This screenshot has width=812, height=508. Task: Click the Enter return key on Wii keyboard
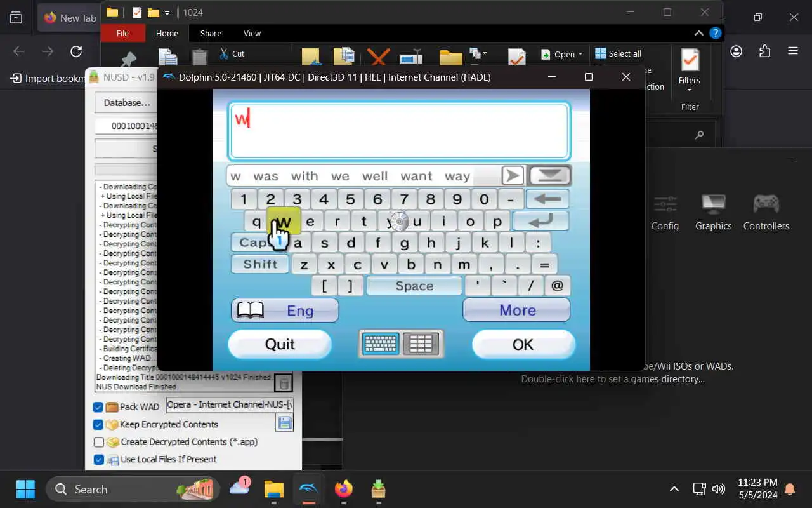coord(540,221)
